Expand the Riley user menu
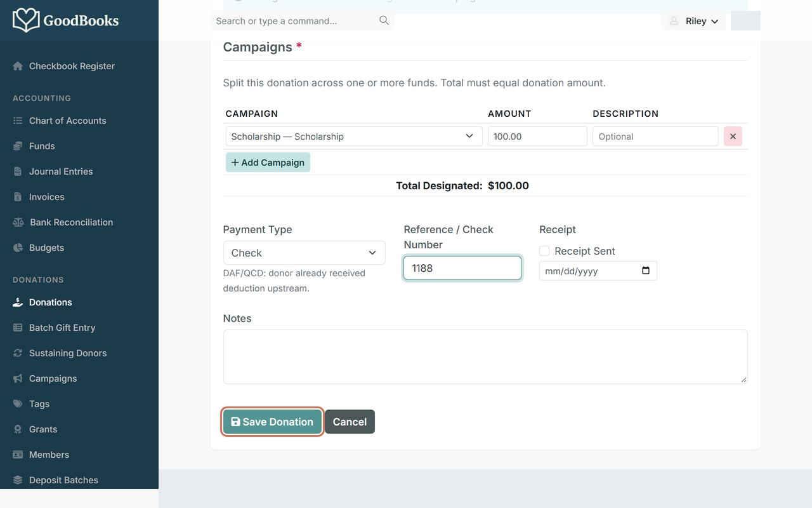812x508 pixels. coord(694,21)
